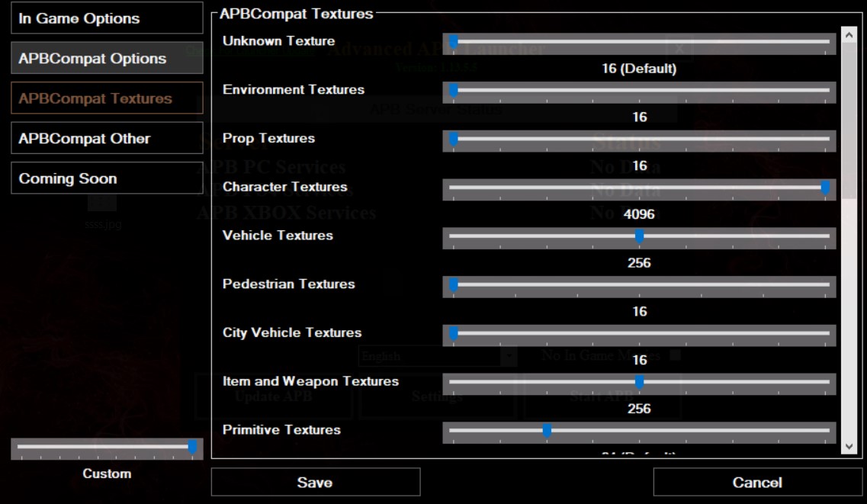The width and height of the screenshot is (867, 504).
Task: Save the texture settings
Action: tap(315, 482)
